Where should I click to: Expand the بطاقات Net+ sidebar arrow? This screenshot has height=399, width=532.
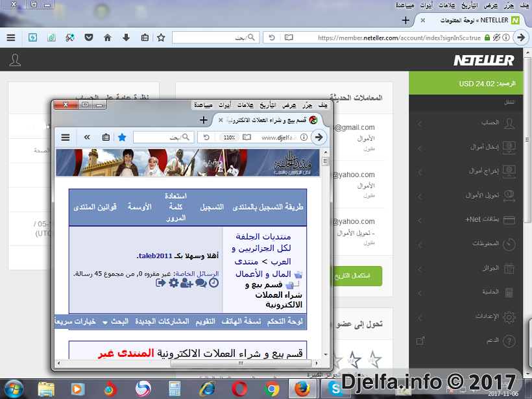420,221
